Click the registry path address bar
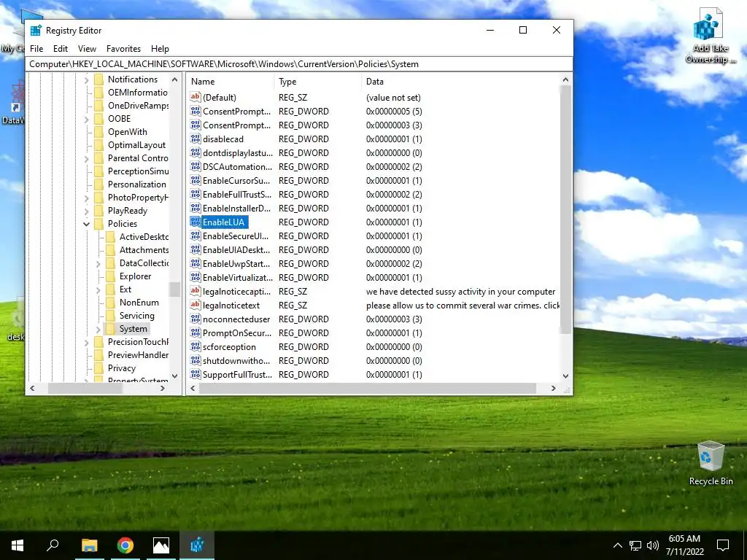Viewport: 747px width, 560px height. 299,64
